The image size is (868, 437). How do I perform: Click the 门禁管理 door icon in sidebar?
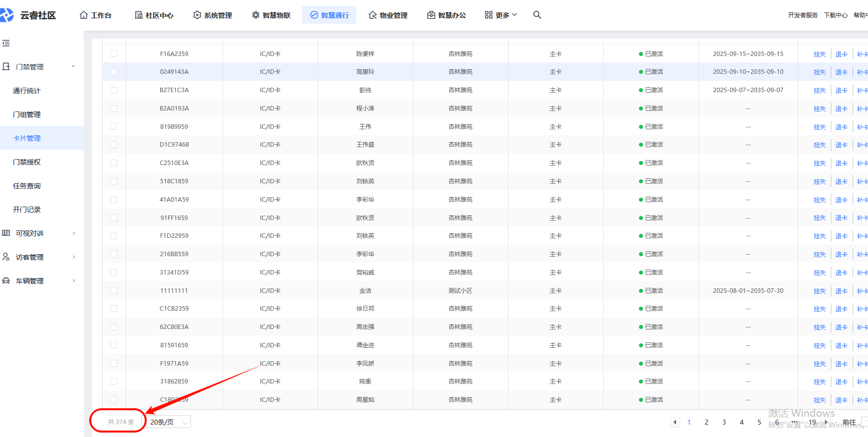(x=6, y=66)
